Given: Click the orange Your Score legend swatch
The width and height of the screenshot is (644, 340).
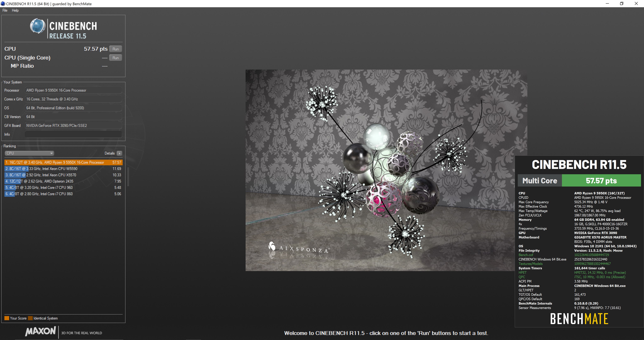Looking at the screenshot, I should (x=7, y=318).
